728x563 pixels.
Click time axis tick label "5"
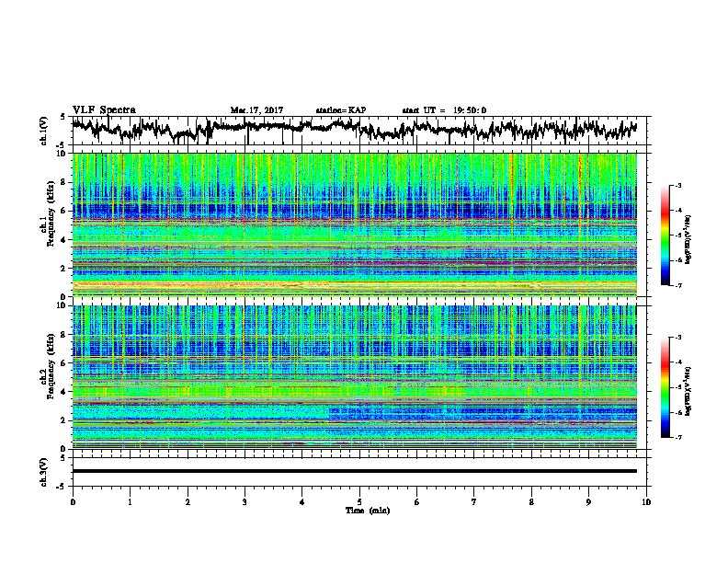point(359,502)
